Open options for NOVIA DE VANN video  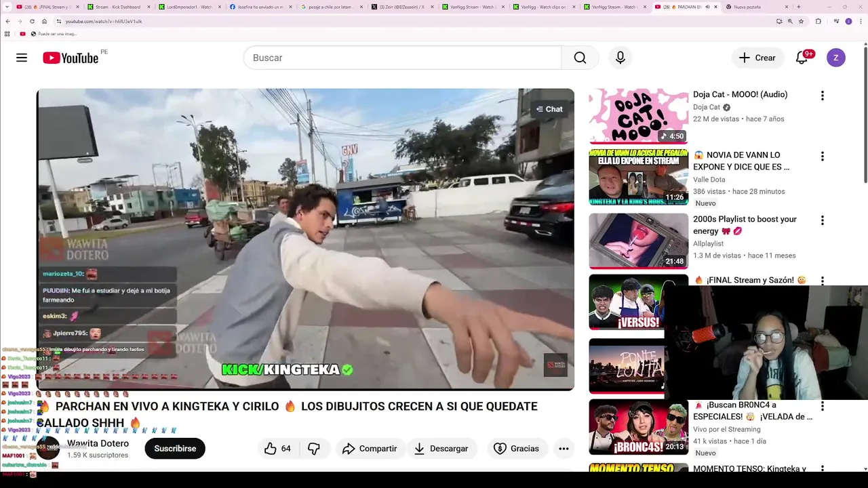tap(823, 157)
